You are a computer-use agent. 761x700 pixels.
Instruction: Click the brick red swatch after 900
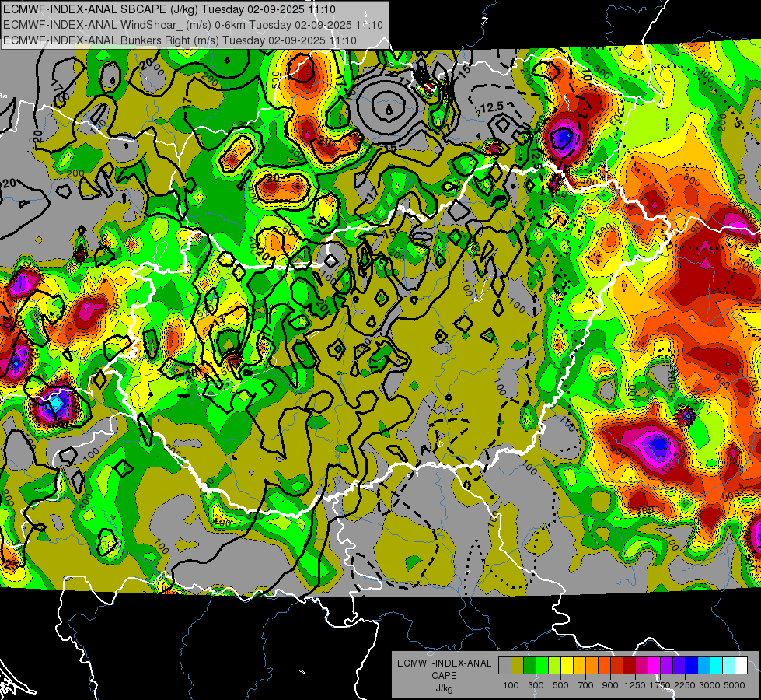tap(617, 666)
